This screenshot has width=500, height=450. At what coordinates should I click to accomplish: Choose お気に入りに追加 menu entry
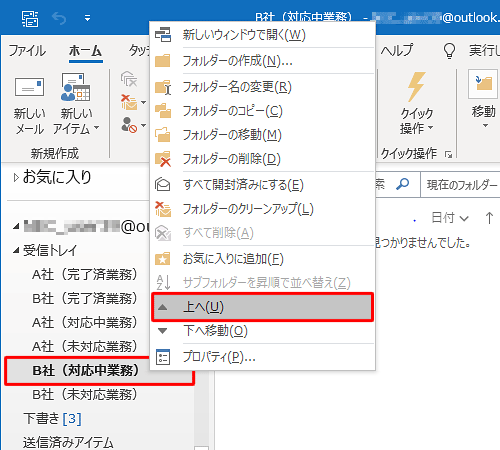(263, 259)
